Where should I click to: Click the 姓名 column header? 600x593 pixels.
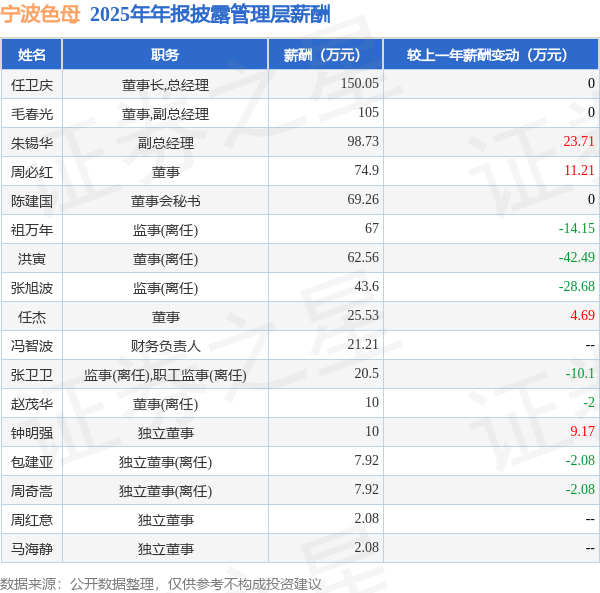click(x=32, y=55)
